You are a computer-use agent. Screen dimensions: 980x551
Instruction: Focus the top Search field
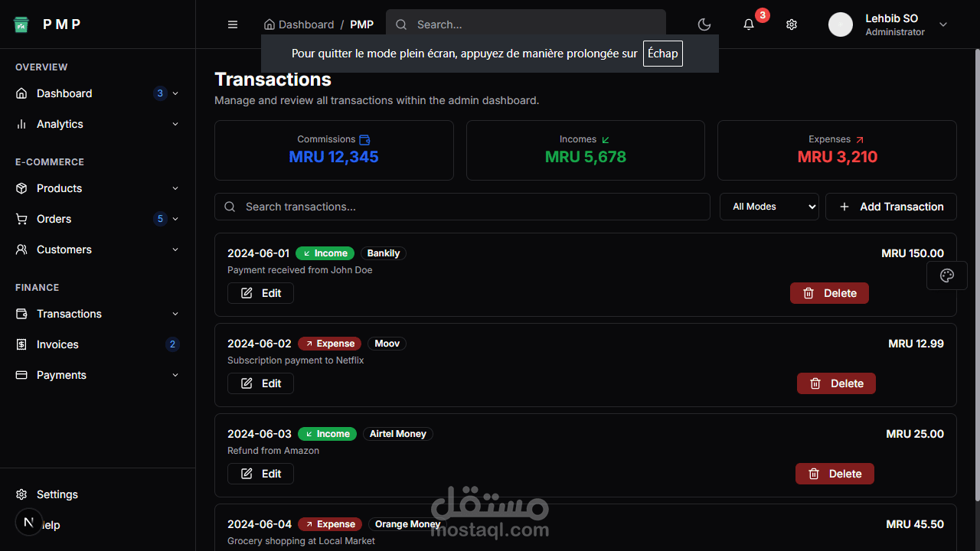526,24
